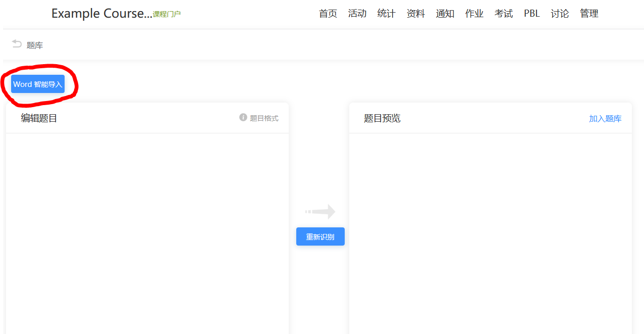Screen dimensions: 644x334
Task: Open the 资料 menu item
Action: pyautogui.click(x=416, y=14)
